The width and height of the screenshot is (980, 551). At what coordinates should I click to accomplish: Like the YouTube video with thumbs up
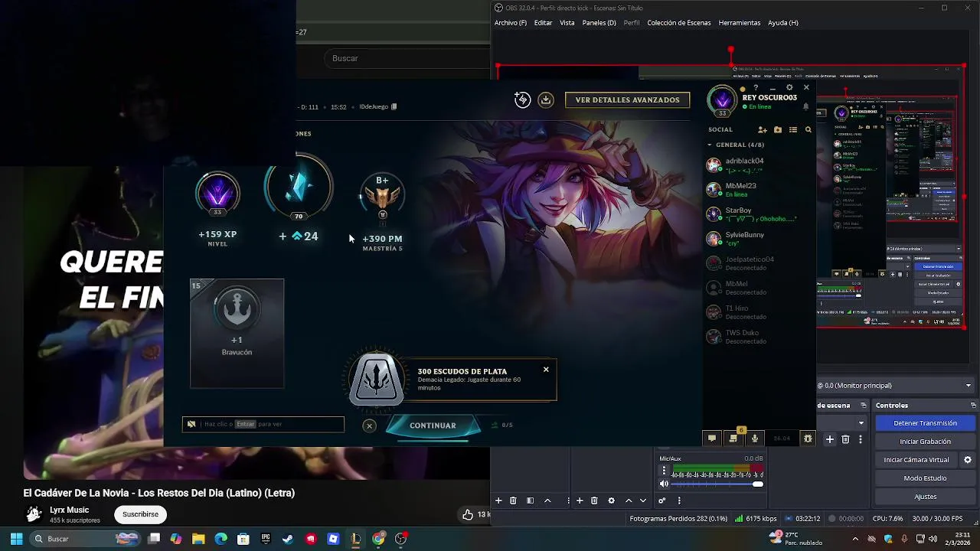pyautogui.click(x=468, y=514)
